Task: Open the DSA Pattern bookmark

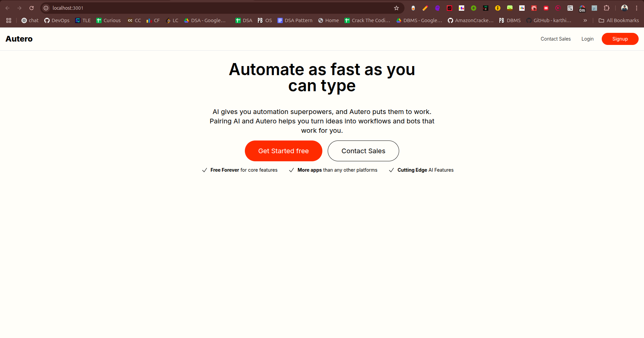Action: (295, 20)
